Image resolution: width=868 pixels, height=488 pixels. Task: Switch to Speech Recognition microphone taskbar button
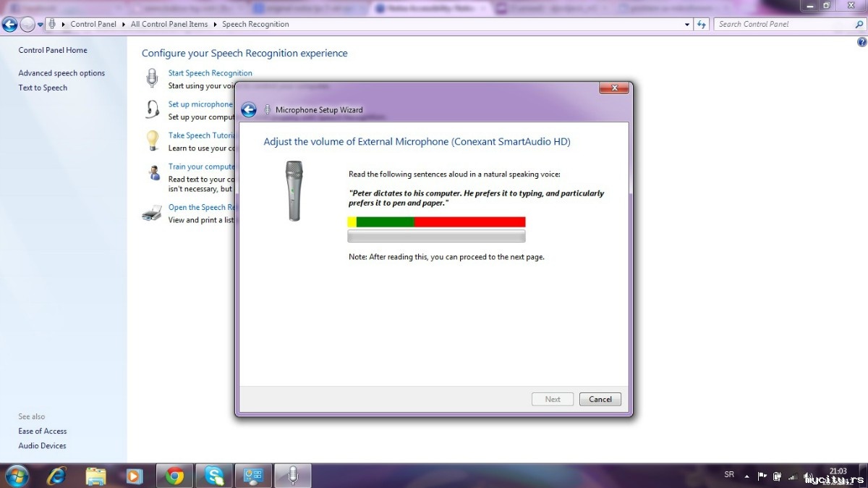[292, 476]
